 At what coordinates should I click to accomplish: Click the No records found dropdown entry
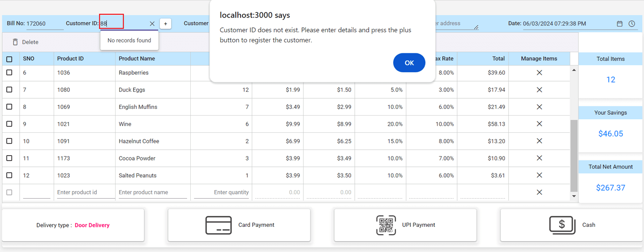[x=129, y=40]
